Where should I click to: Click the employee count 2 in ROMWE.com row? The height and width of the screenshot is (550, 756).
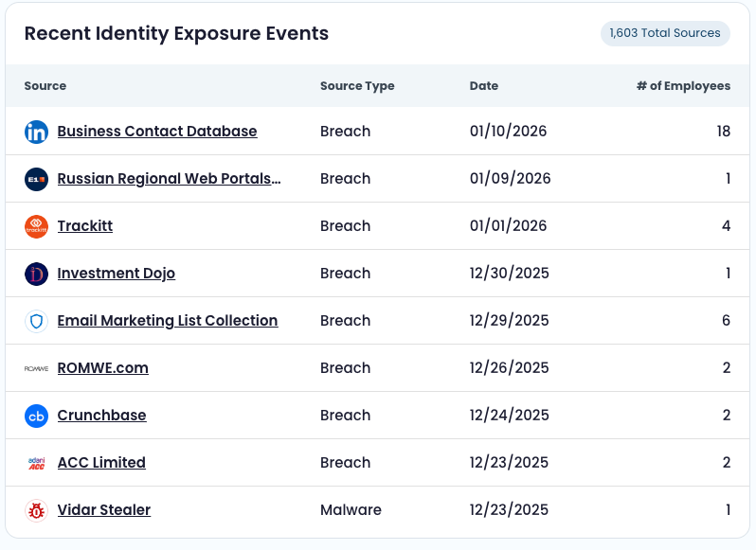click(727, 367)
